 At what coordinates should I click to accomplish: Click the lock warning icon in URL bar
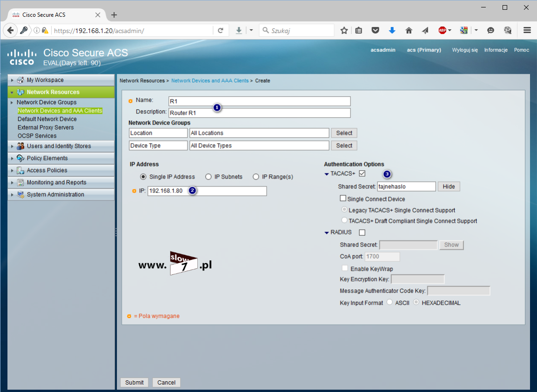click(x=45, y=31)
